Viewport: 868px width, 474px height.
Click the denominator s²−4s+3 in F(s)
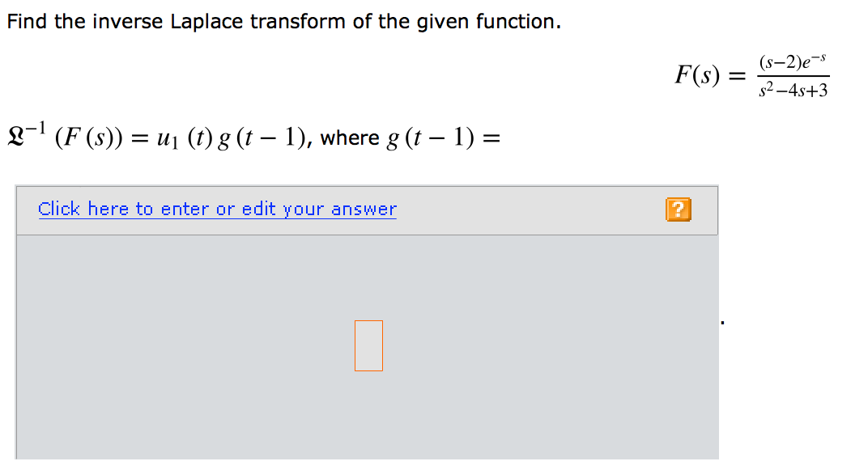tap(794, 89)
